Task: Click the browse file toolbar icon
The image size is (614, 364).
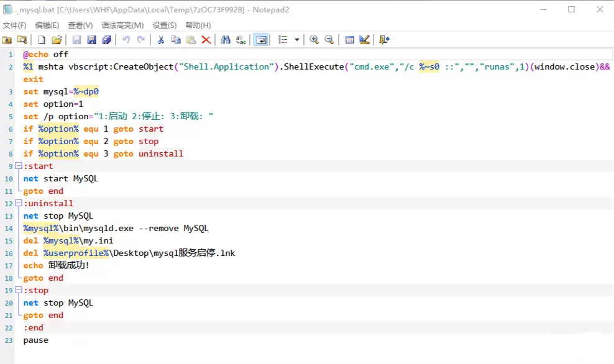Action: click(22, 40)
